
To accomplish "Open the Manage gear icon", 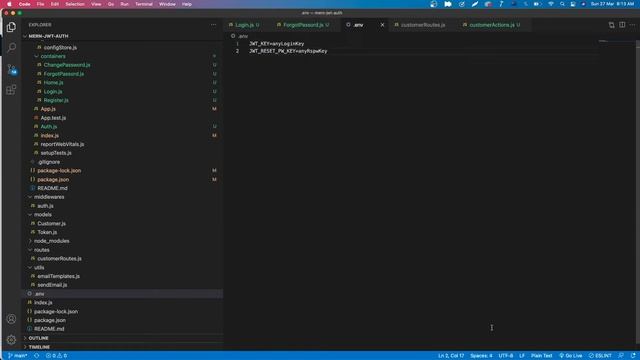I will [11, 339].
